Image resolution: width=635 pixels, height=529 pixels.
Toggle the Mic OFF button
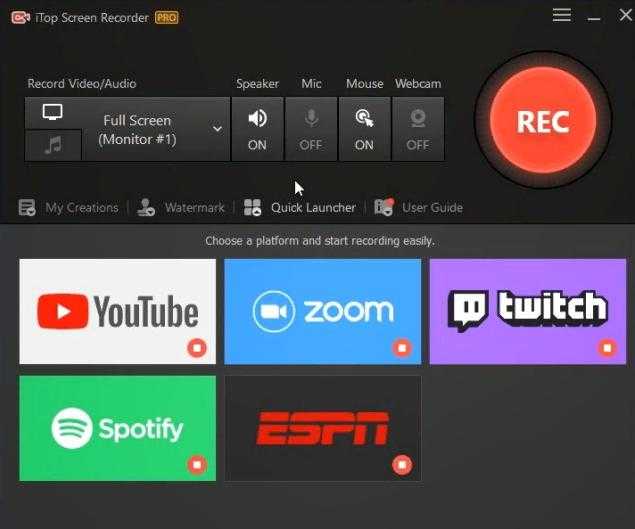[x=311, y=129]
